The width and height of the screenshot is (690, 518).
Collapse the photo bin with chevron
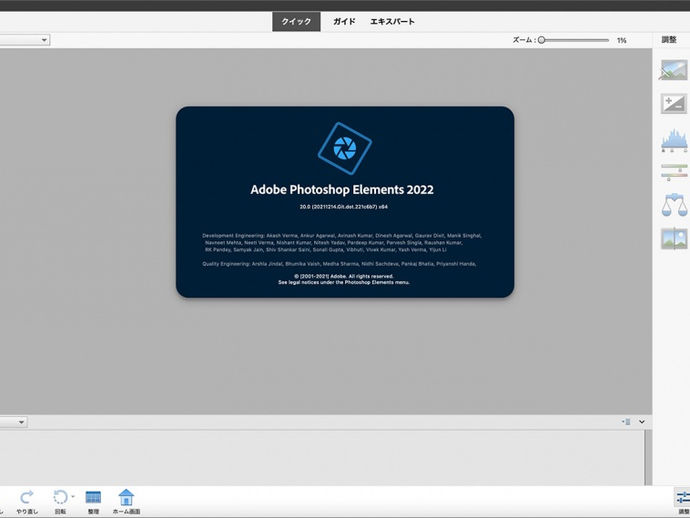click(x=642, y=422)
